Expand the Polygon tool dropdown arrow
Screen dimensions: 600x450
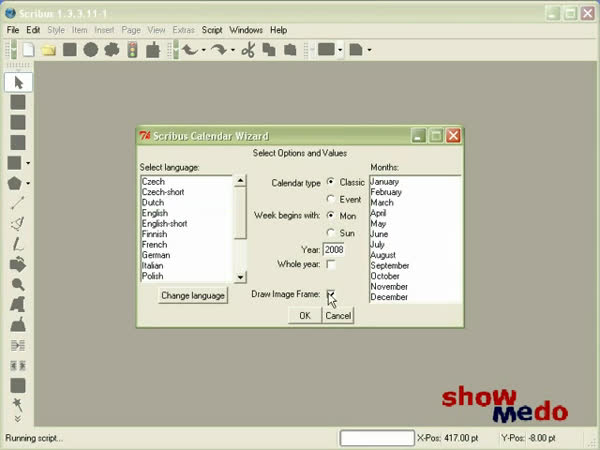[28, 184]
